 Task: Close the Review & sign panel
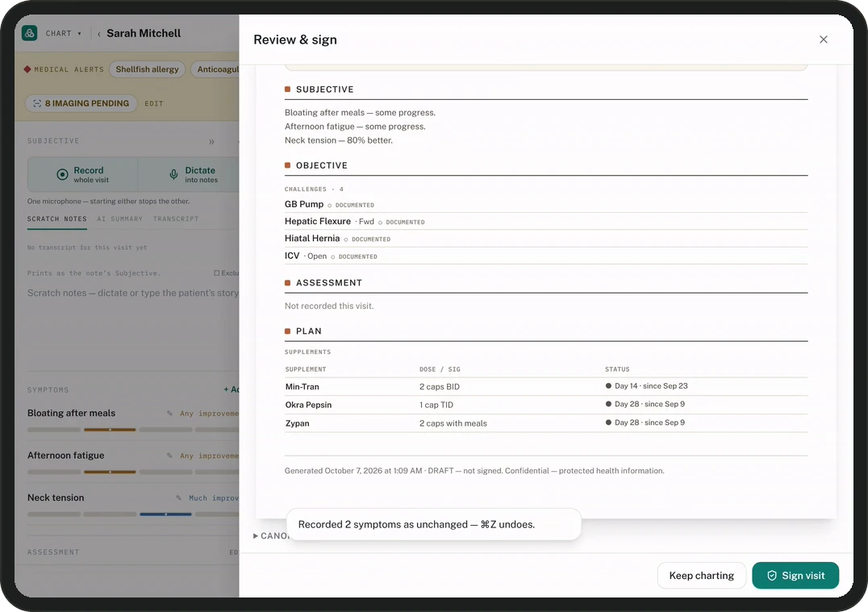point(823,40)
